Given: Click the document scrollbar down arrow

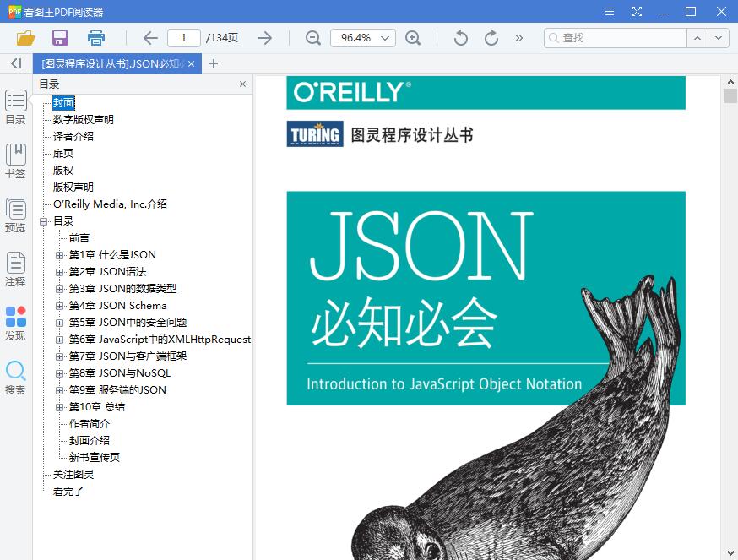Looking at the screenshot, I should 730,553.
